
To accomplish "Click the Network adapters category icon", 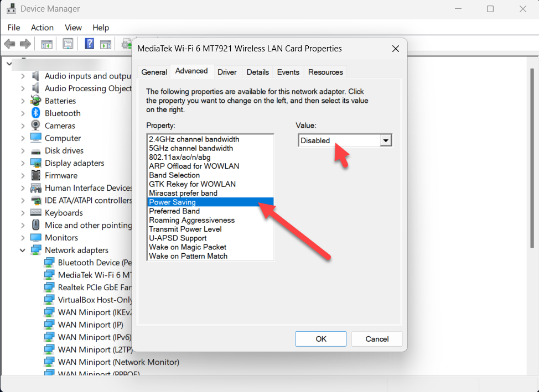I will [x=36, y=250].
